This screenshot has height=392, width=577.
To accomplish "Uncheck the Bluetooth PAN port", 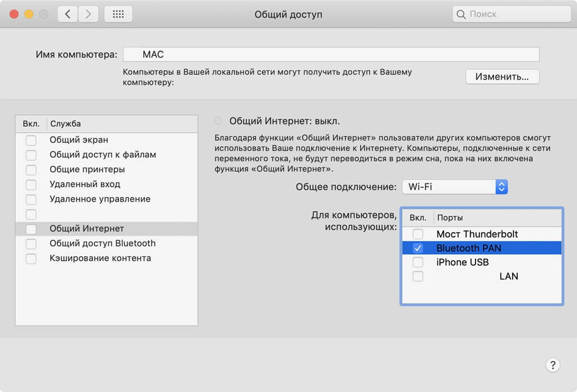I will tap(418, 248).
